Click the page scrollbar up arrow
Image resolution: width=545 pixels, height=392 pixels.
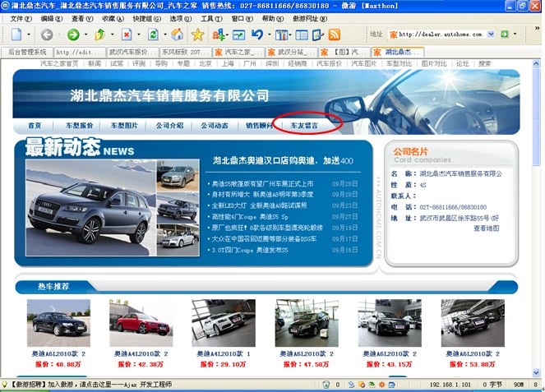pyautogui.click(x=536, y=63)
